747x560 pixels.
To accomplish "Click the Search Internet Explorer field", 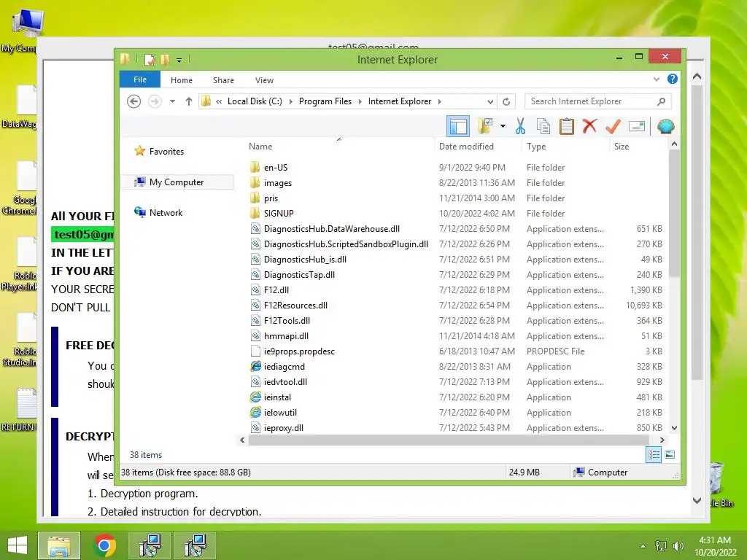I will [597, 101].
